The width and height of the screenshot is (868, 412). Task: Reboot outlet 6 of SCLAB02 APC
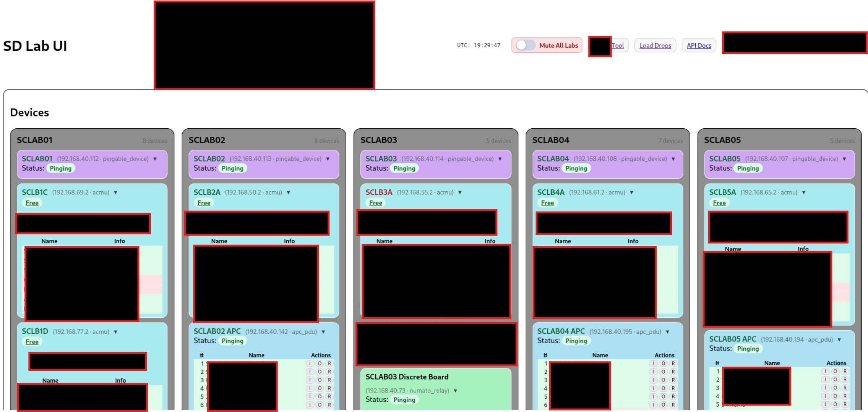[x=329, y=404]
